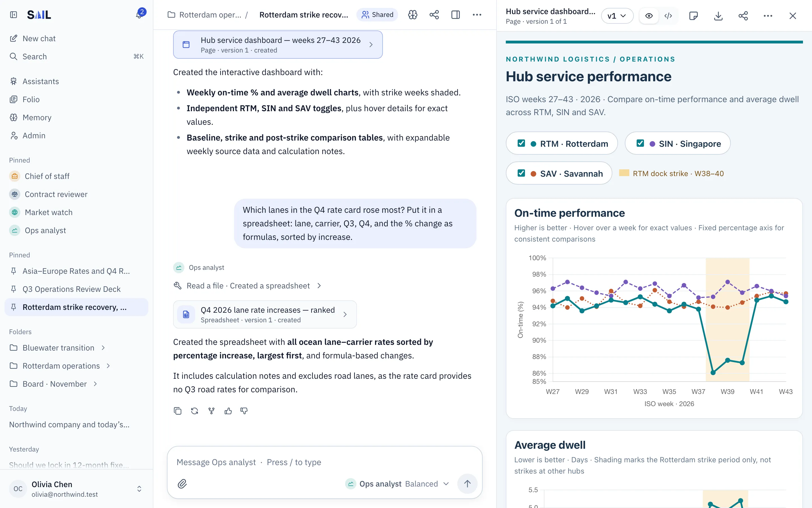
Task: Attach a file with the paperclip
Action: [x=182, y=484]
